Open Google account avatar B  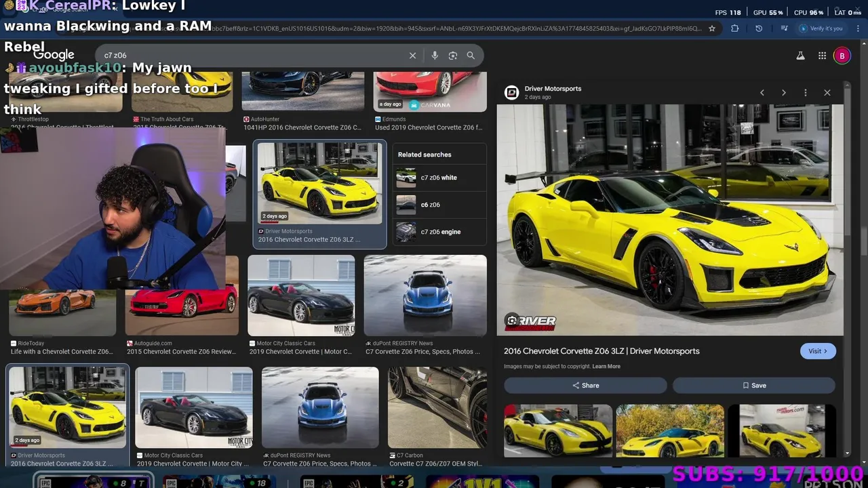842,56
